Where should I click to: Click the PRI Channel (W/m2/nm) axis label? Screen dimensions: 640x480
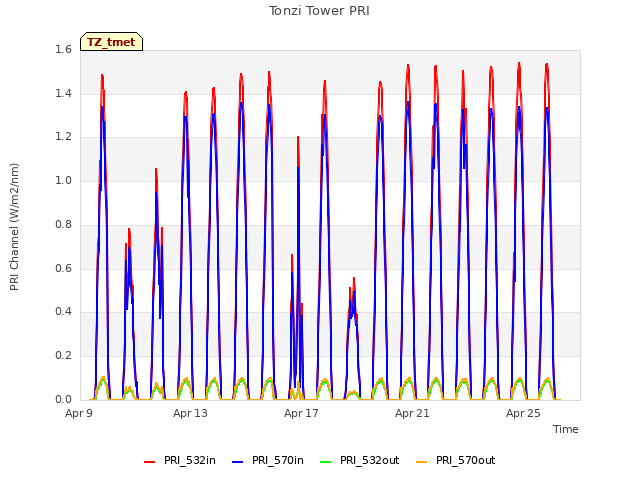coord(14,227)
